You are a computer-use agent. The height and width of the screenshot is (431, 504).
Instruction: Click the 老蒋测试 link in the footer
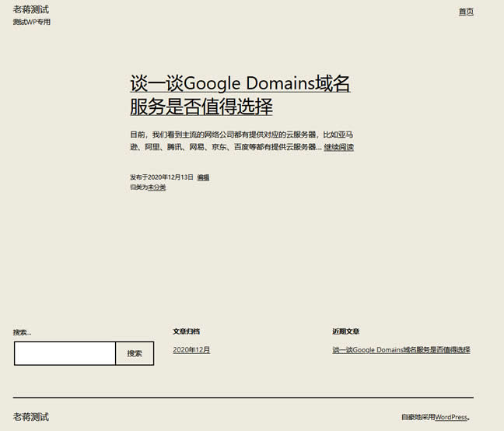click(31, 417)
